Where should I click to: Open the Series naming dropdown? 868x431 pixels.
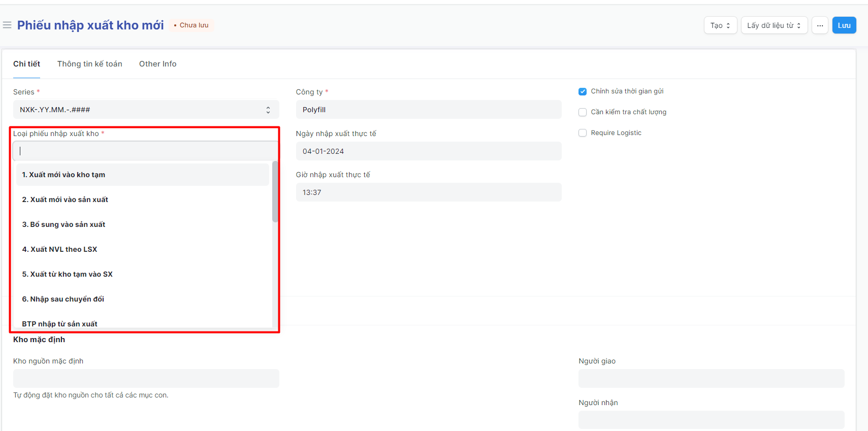[146, 110]
